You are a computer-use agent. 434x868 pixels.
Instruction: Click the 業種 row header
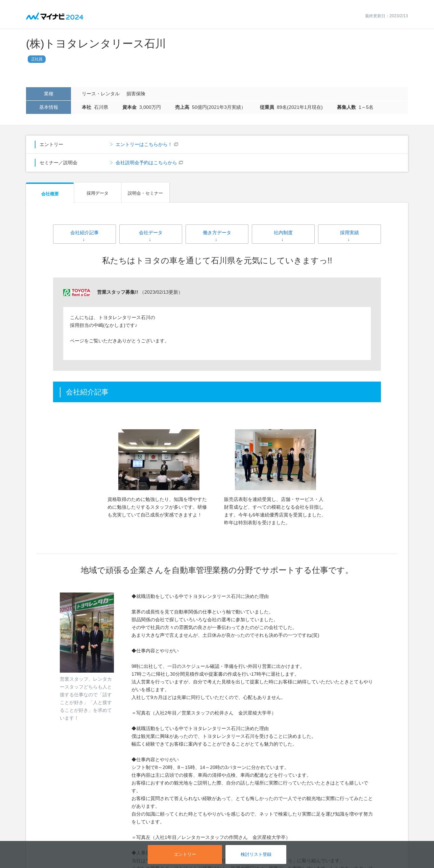coord(48,94)
